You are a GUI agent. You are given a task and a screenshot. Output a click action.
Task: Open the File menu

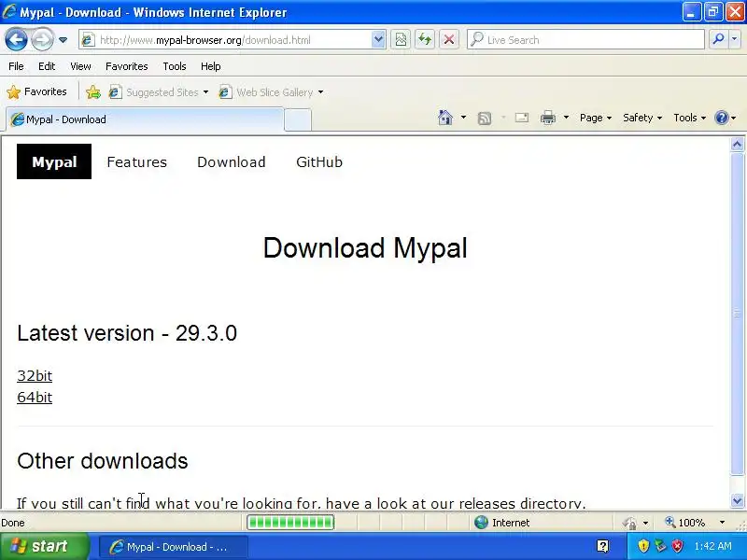[x=16, y=66]
